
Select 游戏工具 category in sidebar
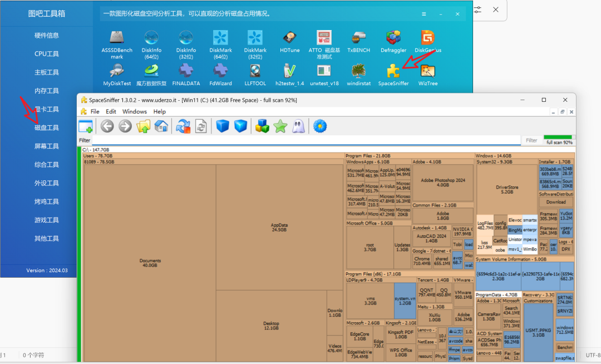pyautogui.click(x=46, y=220)
